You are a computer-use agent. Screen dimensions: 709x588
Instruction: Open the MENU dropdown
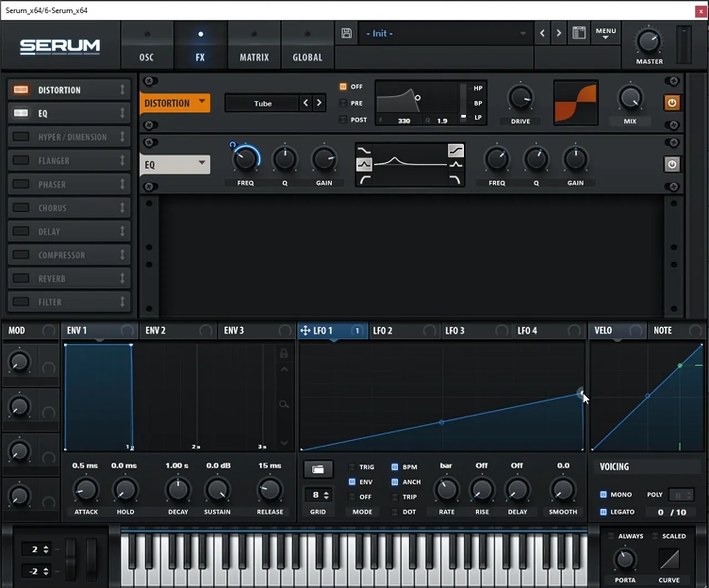click(x=605, y=33)
